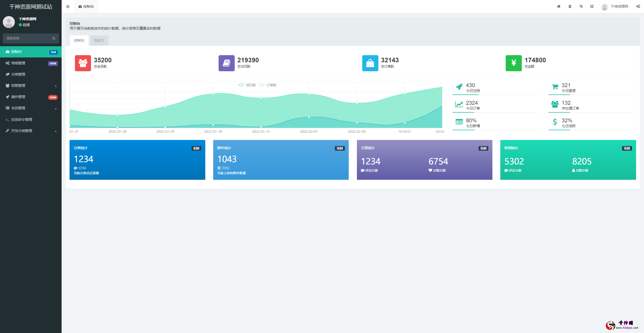Click the dollar icon for 七日活跃
Image resolution: width=644 pixels, height=333 pixels.
555,122
